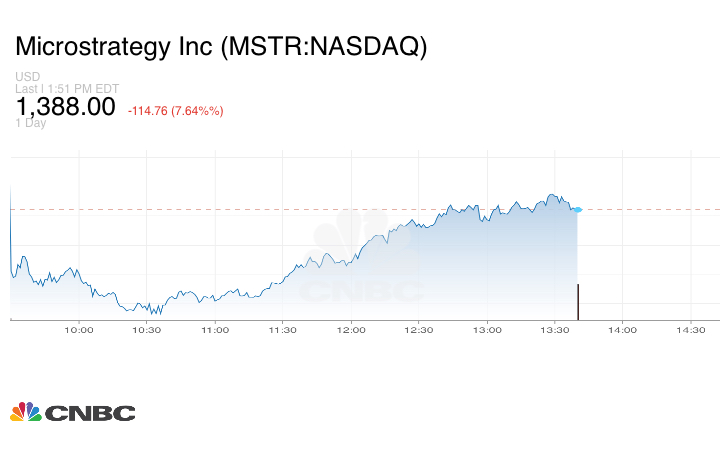Click the 13:00 time axis label
This screenshot has width=720, height=450.
tap(487, 330)
